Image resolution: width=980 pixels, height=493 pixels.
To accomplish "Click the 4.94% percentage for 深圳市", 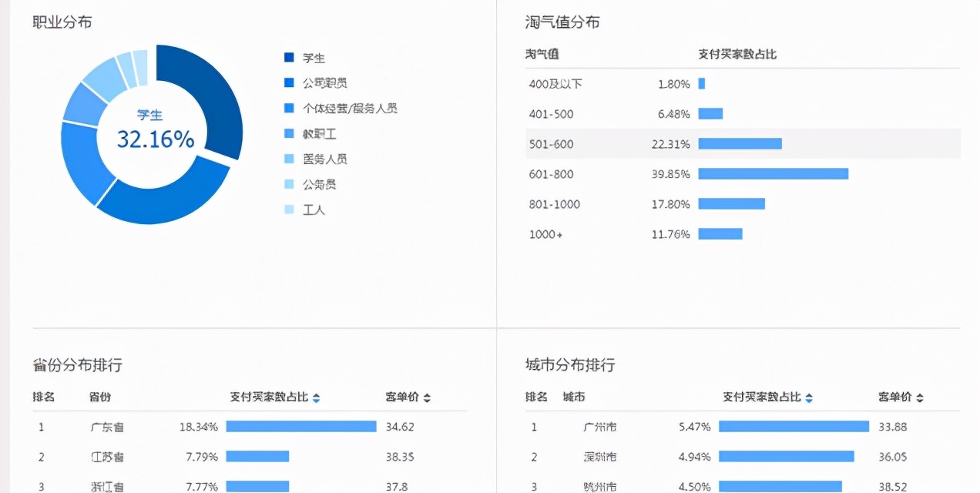I will point(695,456).
